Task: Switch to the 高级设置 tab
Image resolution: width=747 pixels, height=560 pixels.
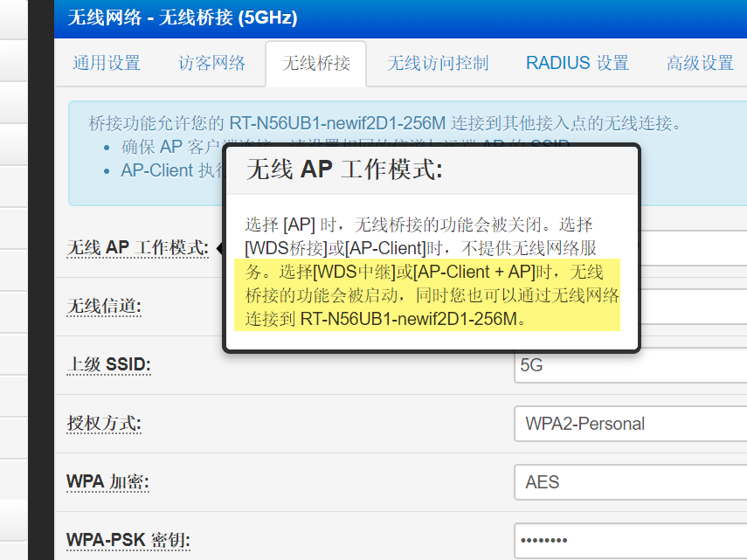Action: (x=700, y=63)
